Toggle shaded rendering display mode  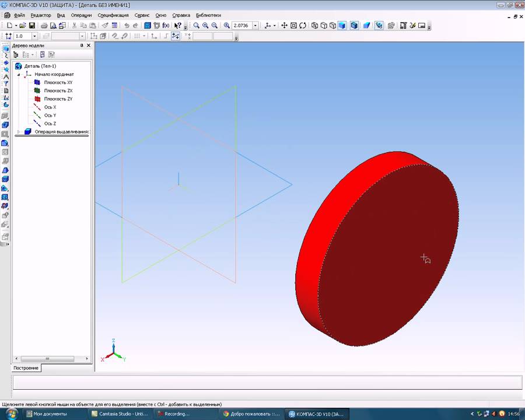[x=342, y=26]
